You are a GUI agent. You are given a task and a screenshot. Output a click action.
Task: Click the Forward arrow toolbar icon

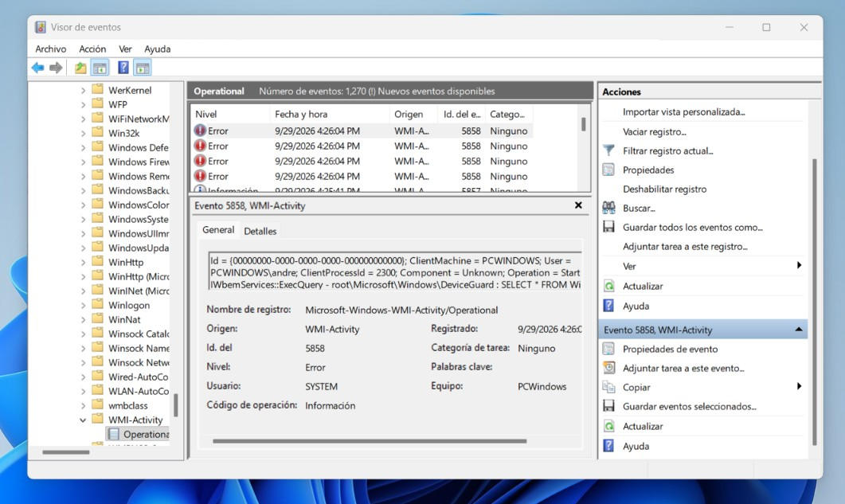[56, 68]
